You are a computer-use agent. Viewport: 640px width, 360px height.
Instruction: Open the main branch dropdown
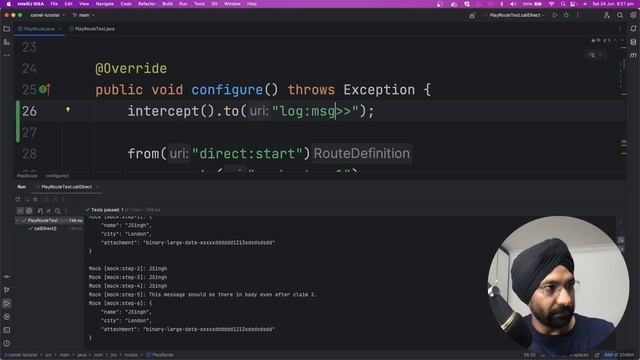tap(84, 15)
